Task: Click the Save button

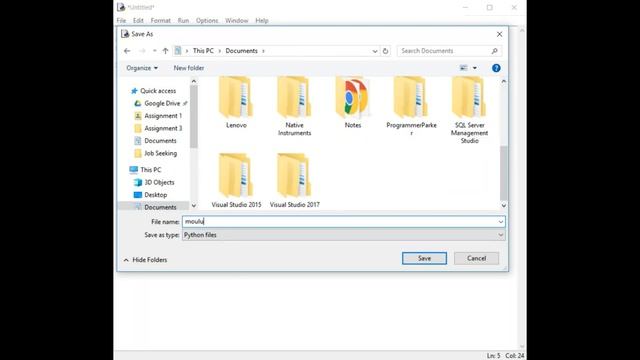Action: click(424, 258)
